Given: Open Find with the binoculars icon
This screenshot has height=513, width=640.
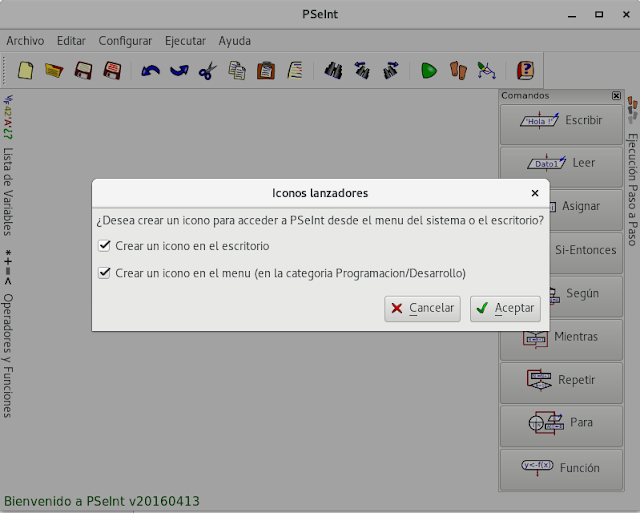Looking at the screenshot, I should (333, 71).
